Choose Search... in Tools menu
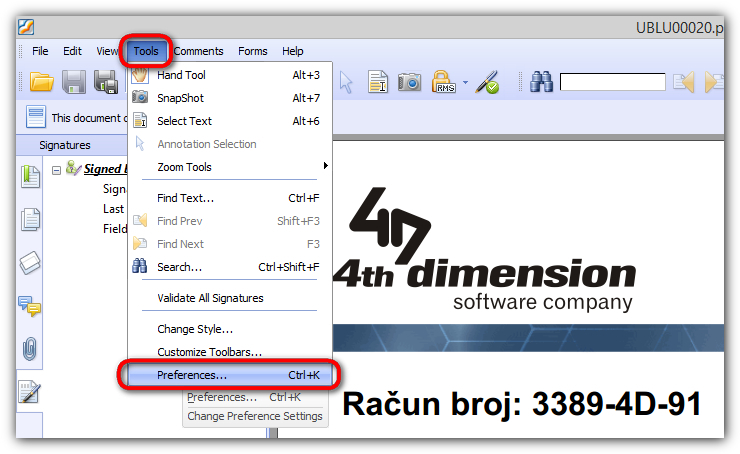The width and height of the screenshot is (740, 454). coord(230,267)
